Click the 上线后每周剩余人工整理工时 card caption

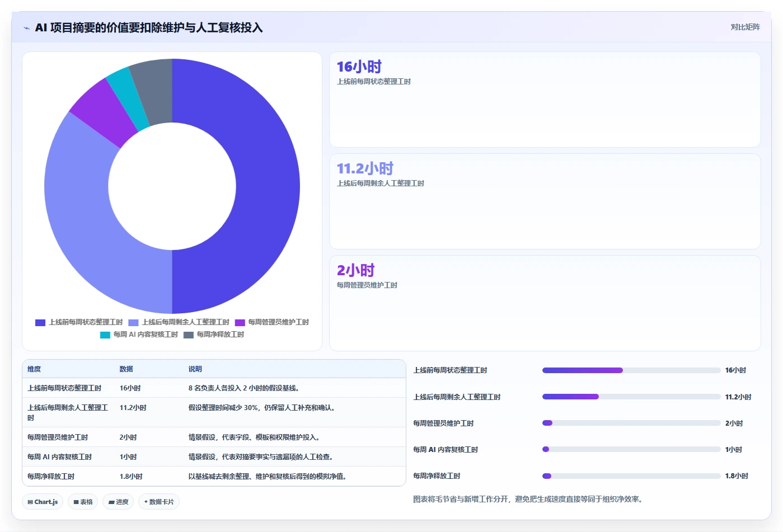[380, 183]
